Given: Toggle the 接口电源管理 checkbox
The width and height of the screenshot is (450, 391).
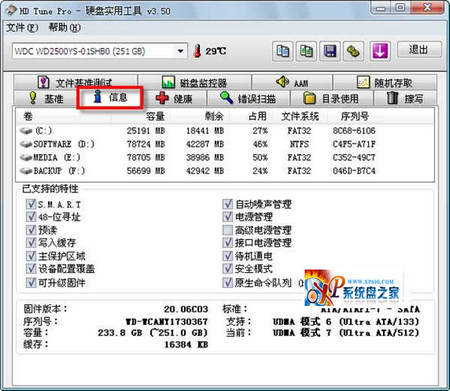Looking at the screenshot, I should [228, 243].
